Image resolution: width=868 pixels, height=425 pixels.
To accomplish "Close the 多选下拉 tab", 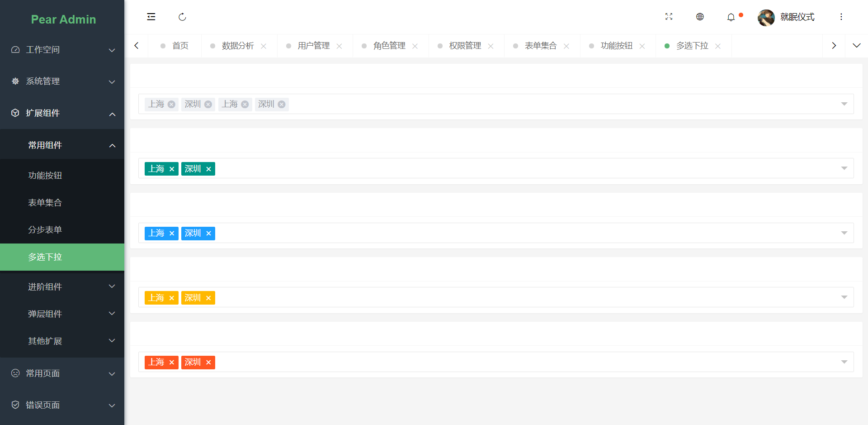I will coord(718,46).
